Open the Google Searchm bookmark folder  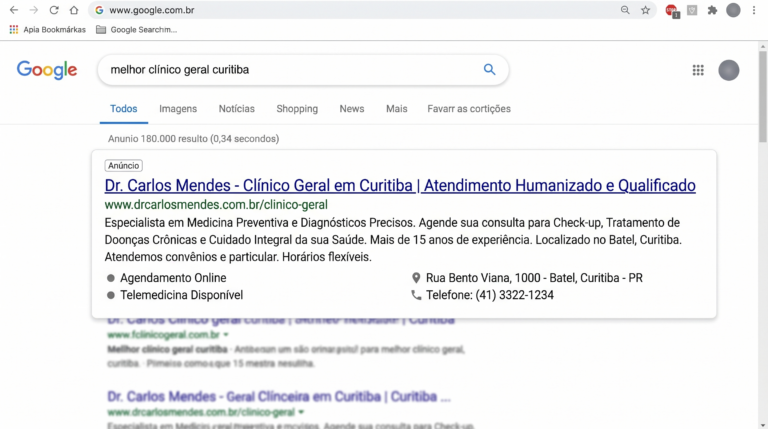136,29
